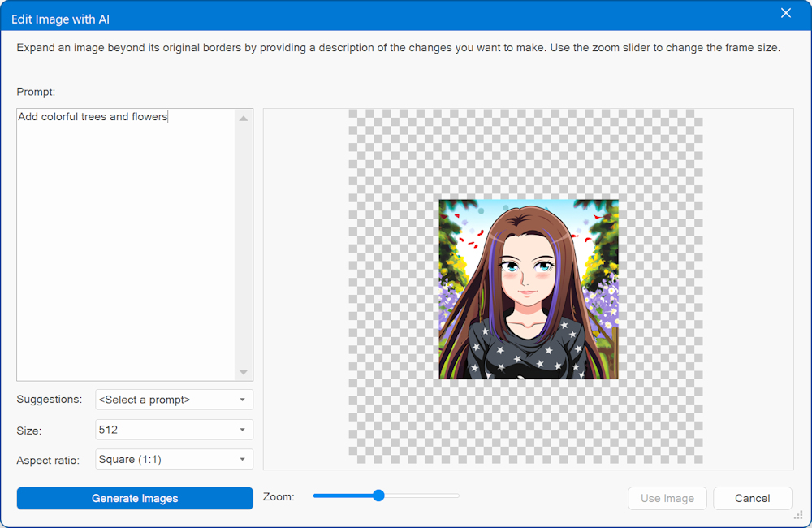Click the Cancel button
812x528 pixels.
click(752, 498)
